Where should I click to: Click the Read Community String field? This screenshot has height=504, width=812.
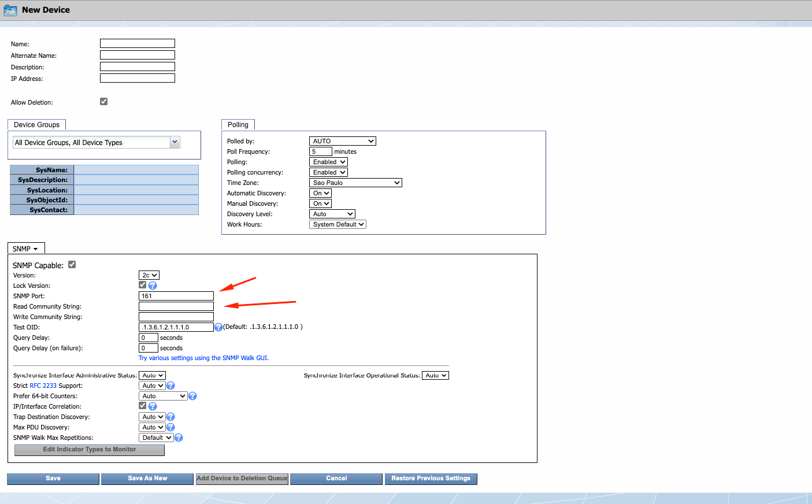[x=176, y=306]
